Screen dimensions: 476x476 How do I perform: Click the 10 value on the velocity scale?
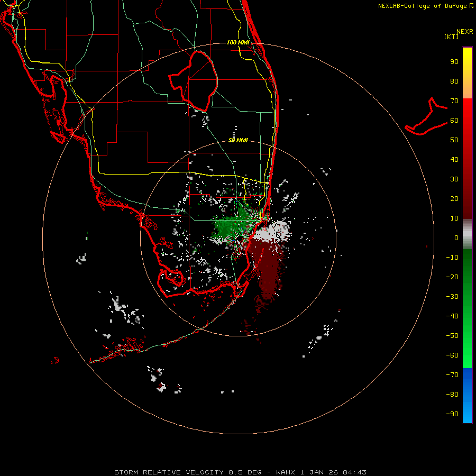click(x=454, y=218)
